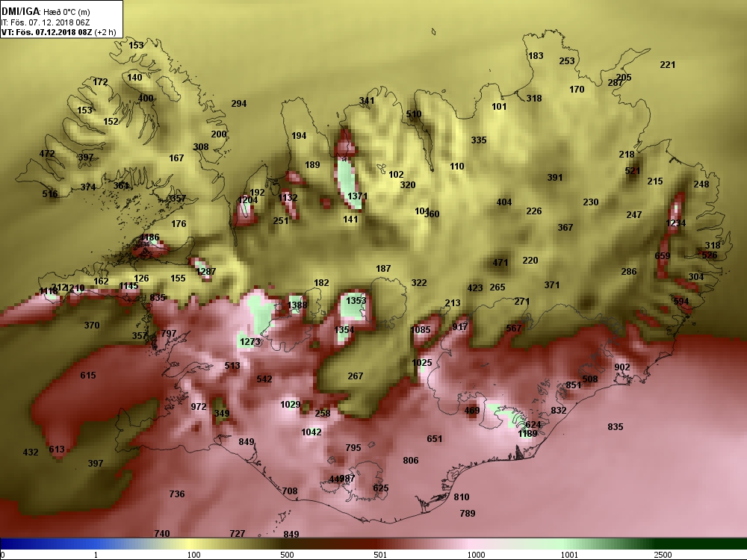Click the map value 391
The height and width of the screenshot is (560, 747).
555,177
